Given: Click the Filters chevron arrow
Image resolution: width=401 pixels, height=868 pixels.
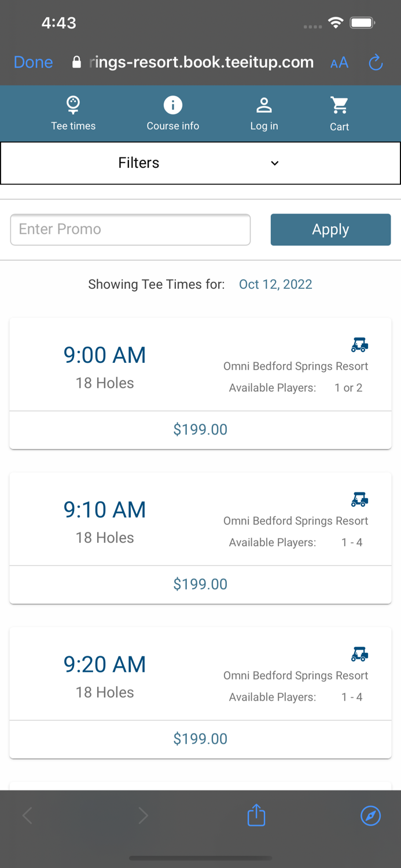Looking at the screenshot, I should (x=275, y=163).
